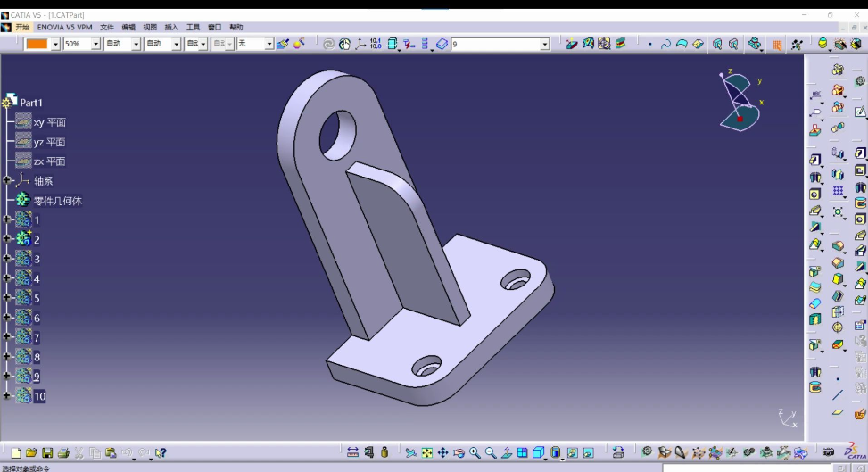Viewport: 868px width, 472px height.
Task: Click the Save disk icon
Action: tap(47, 453)
